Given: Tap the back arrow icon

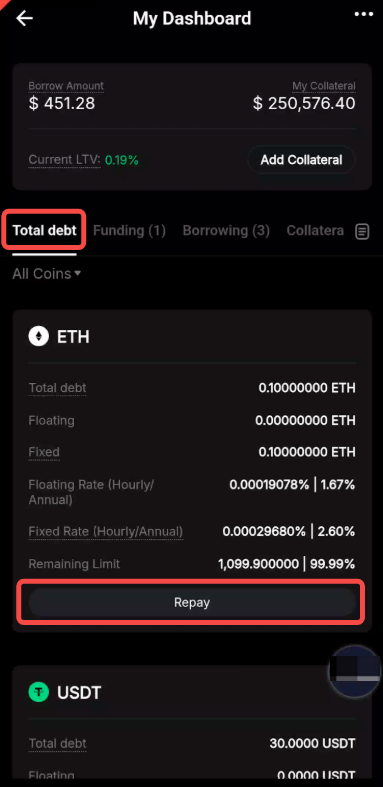Looking at the screenshot, I should pyautogui.click(x=24, y=19).
